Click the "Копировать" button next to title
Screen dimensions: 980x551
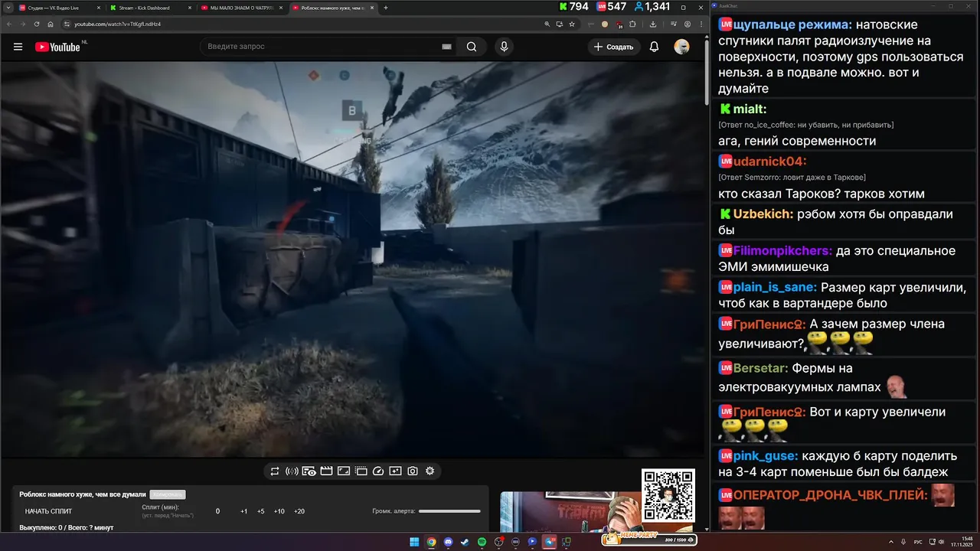(168, 494)
